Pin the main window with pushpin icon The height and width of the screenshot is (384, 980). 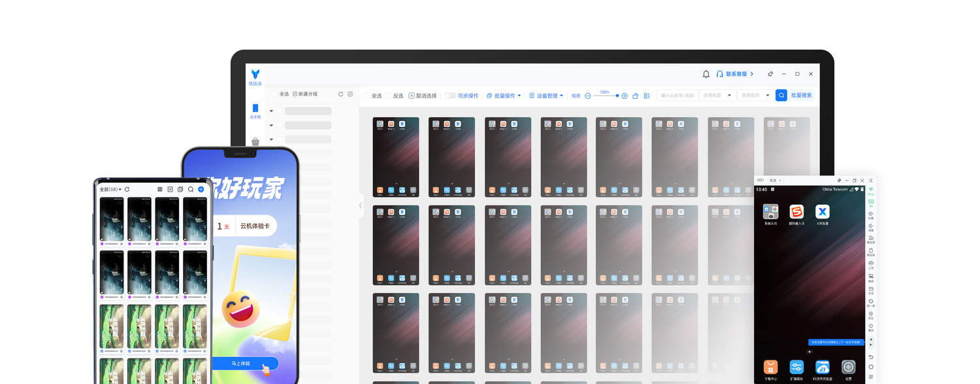[x=770, y=74]
